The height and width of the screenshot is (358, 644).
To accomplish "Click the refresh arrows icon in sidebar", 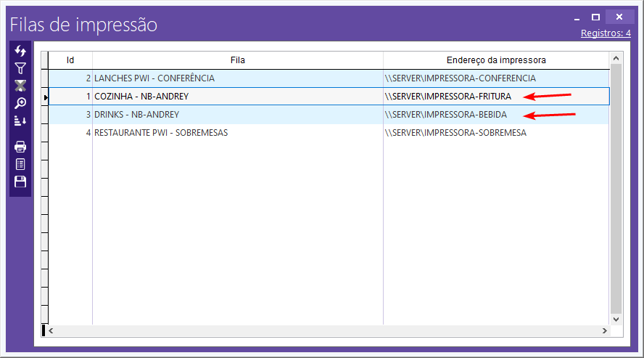I will point(20,51).
